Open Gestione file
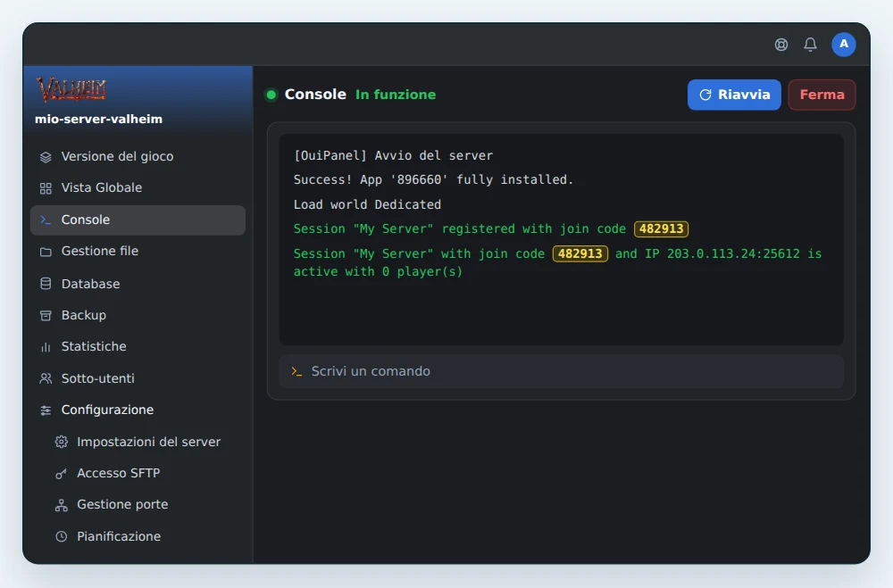This screenshot has width=893, height=588. pyautogui.click(x=138, y=251)
